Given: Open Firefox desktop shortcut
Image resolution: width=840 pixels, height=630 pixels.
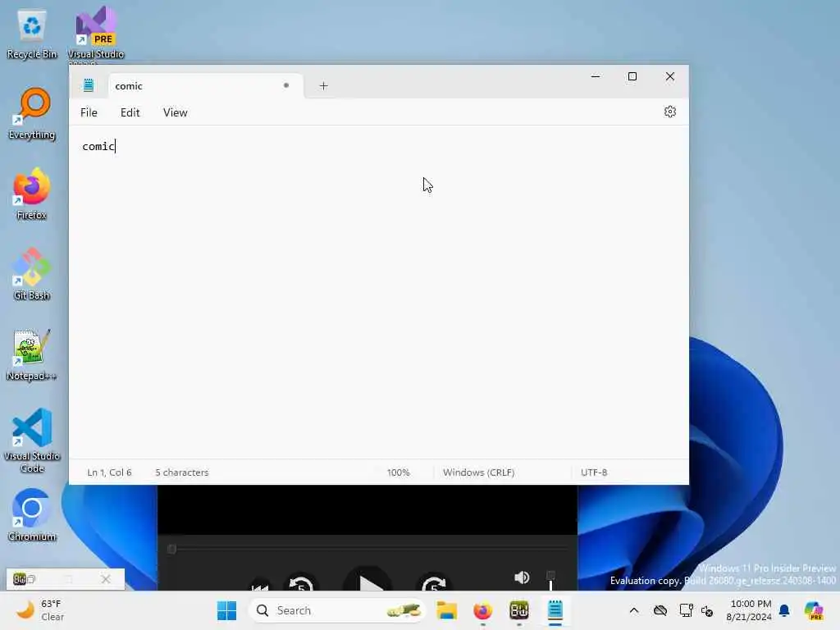Looking at the screenshot, I should (32, 194).
